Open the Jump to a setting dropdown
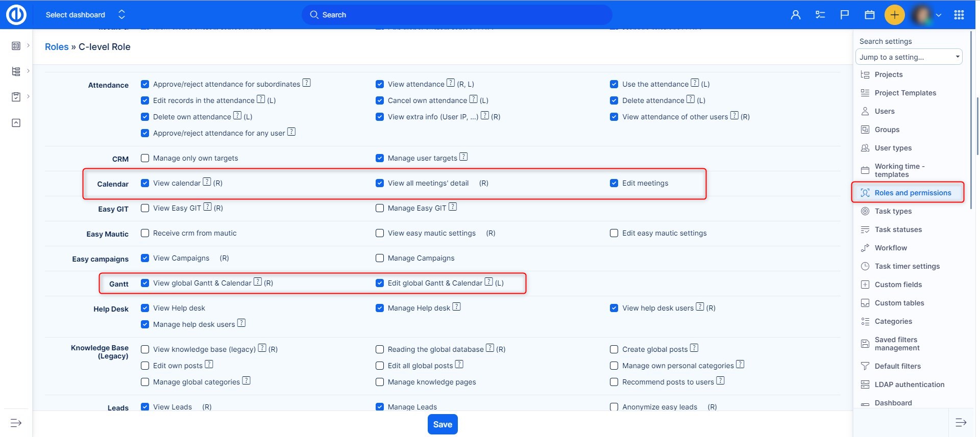The image size is (980, 437). point(909,57)
